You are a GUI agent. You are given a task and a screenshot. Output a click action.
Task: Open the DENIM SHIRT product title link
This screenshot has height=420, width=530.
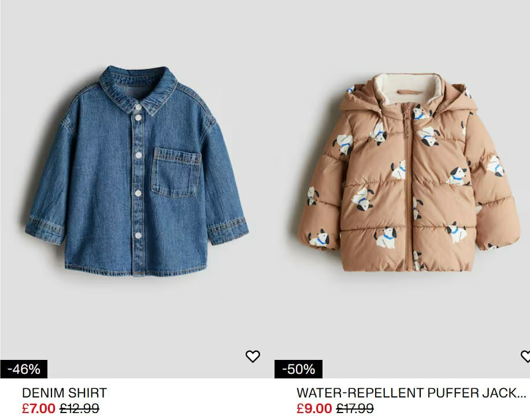pyautogui.click(x=64, y=393)
